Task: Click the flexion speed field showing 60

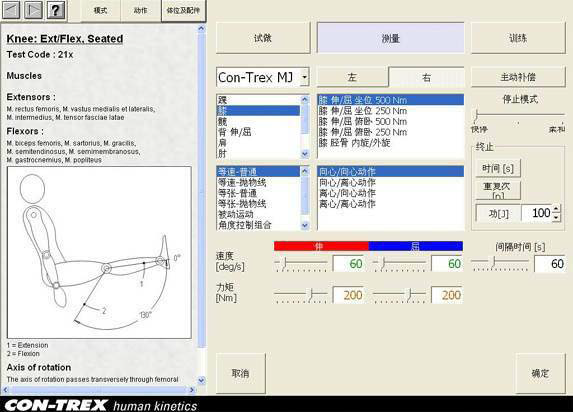Action: (447, 264)
